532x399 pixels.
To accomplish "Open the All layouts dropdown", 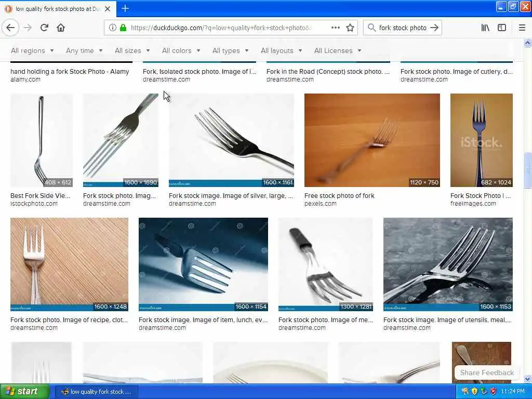I will click(x=281, y=50).
